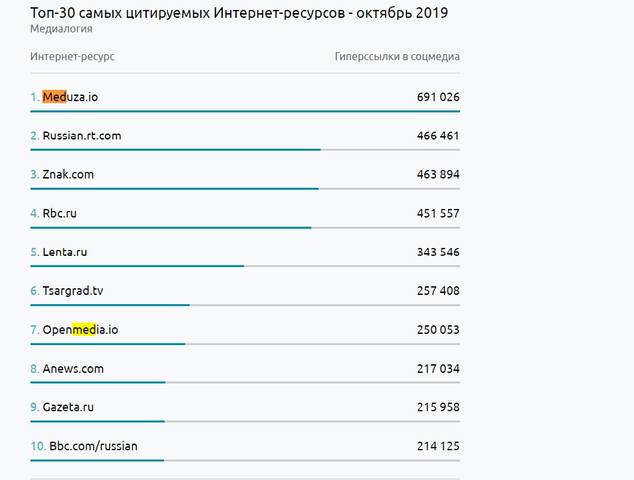Click the progress bar under Znak.com

click(175, 188)
